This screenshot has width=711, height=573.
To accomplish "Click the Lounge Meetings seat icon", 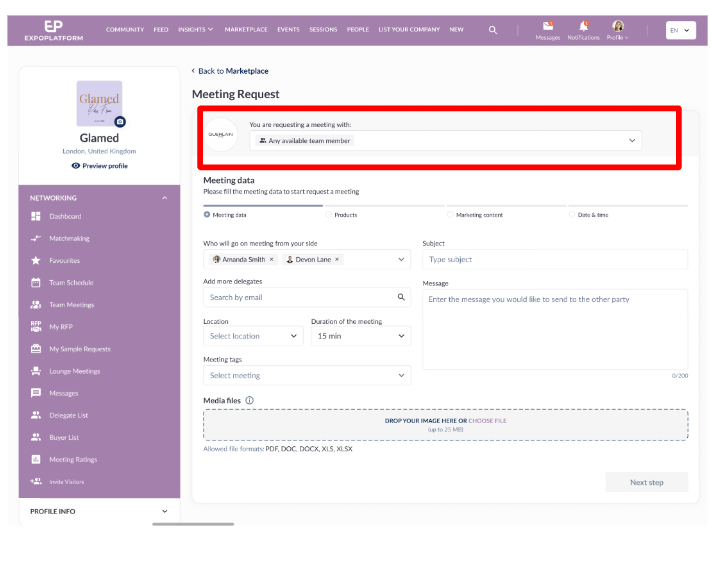I will tap(36, 371).
